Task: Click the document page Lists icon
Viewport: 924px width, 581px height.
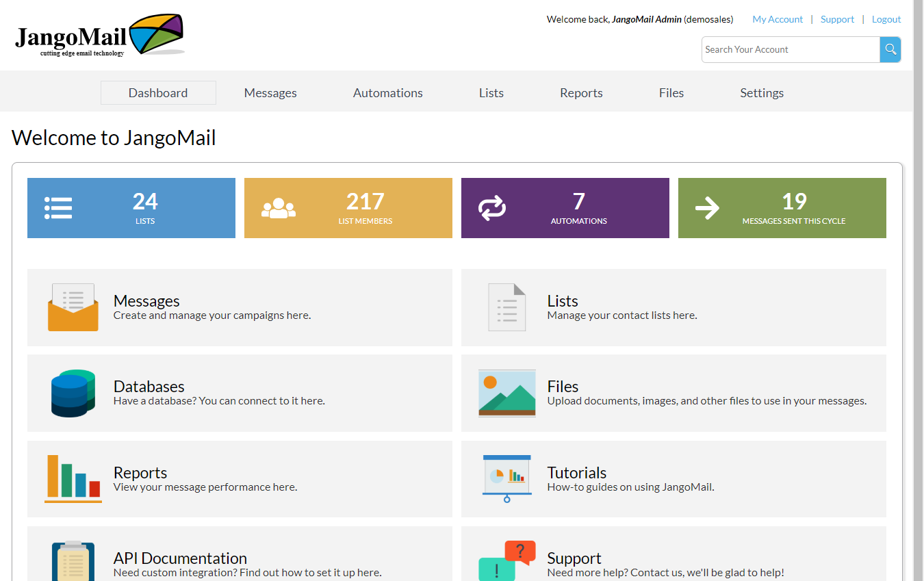Action: pyautogui.click(x=507, y=307)
